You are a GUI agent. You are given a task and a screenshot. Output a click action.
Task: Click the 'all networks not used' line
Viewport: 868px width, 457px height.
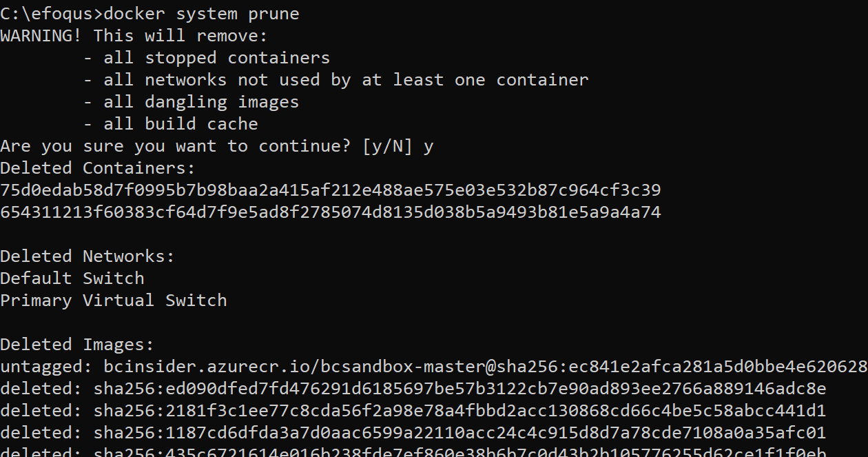coord(336,80)
